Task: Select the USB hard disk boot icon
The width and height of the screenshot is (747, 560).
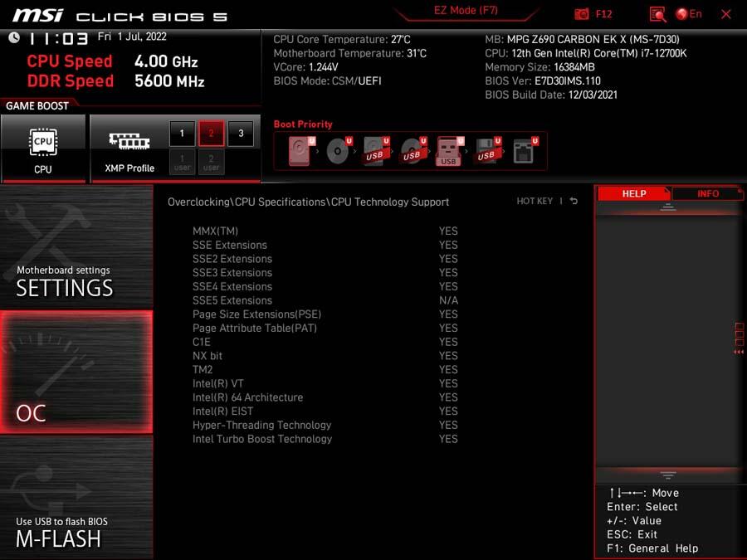Action: (x=376, y=151)
